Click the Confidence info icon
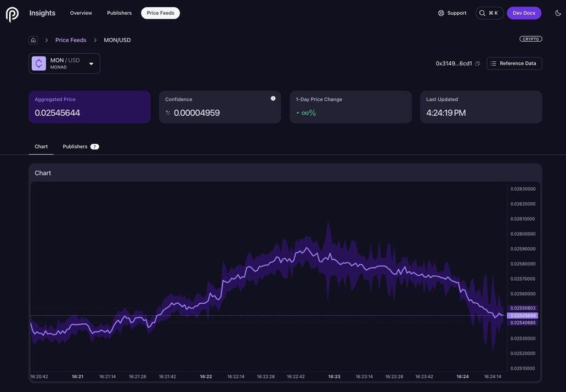This screenshot has width=566, height=392. 273,99
